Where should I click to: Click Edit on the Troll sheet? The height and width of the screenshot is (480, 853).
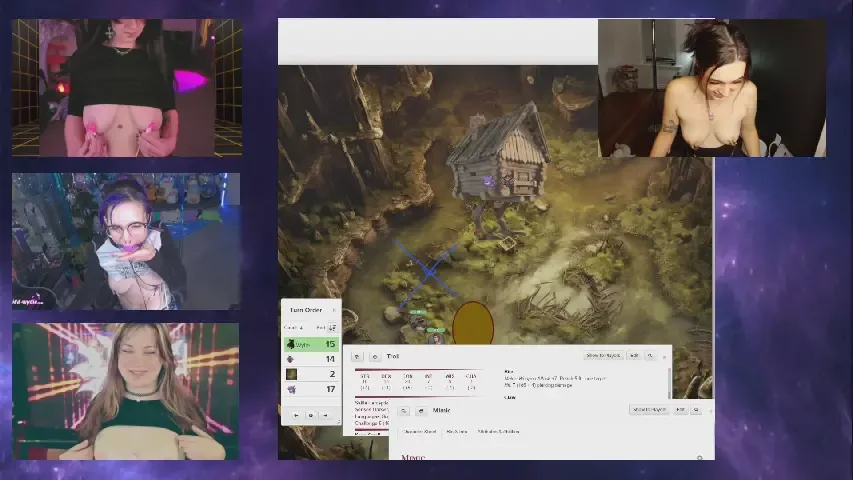[x=633, y=356]
